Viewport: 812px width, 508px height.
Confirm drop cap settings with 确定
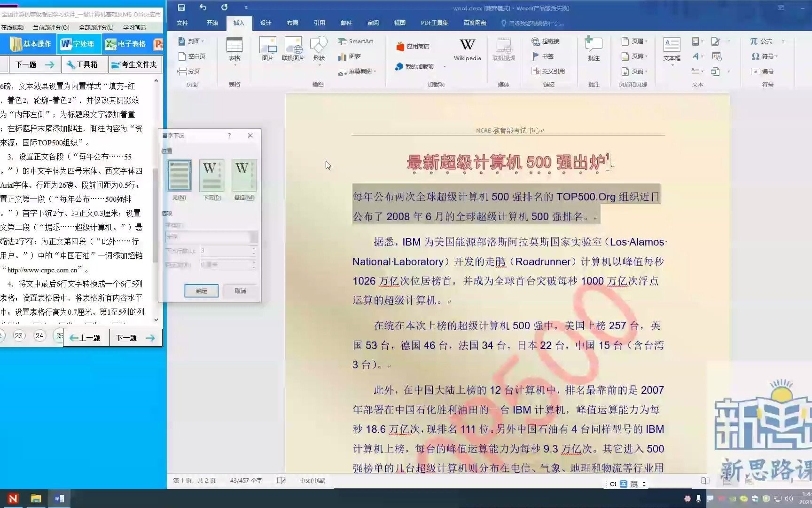tap(201, 291)
